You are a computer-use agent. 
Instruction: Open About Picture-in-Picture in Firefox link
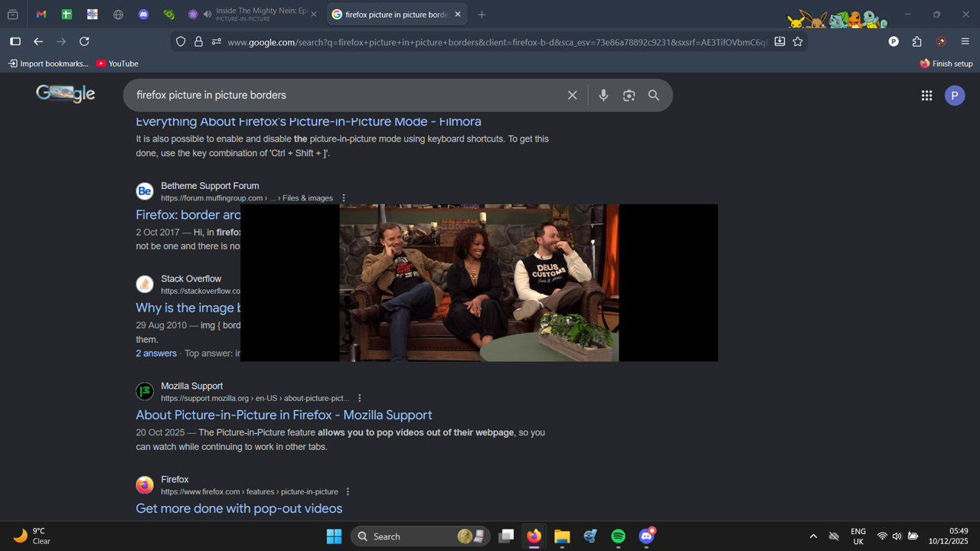click(x=283, y=415)
